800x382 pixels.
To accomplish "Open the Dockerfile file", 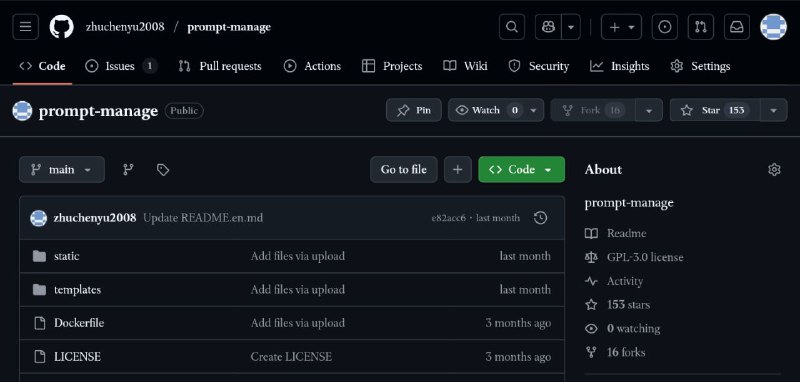I will (79, 323).
